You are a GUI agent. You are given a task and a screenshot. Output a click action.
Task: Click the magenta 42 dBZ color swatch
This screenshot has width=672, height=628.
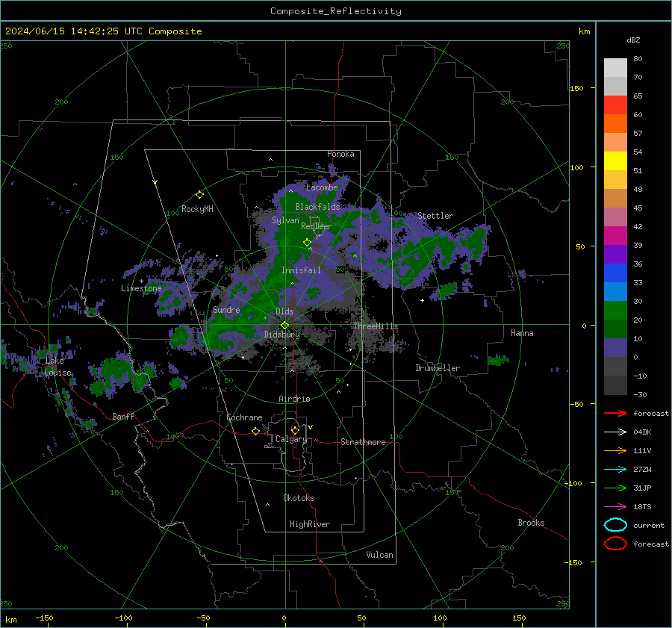(615, 236)
